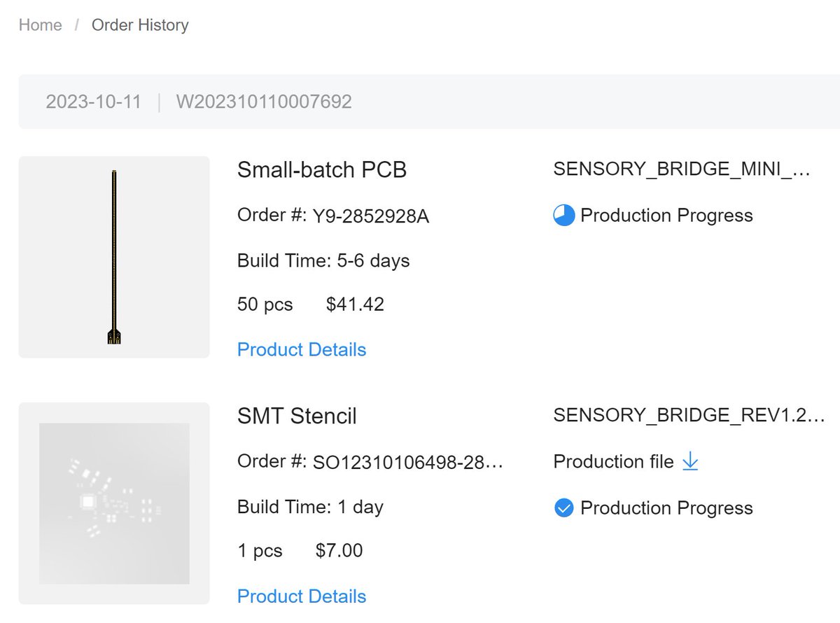Image resolution: width=840 pixels, height=623 pixels.
Task: Click the Small-batch PCB title
Action: [322, 170]
